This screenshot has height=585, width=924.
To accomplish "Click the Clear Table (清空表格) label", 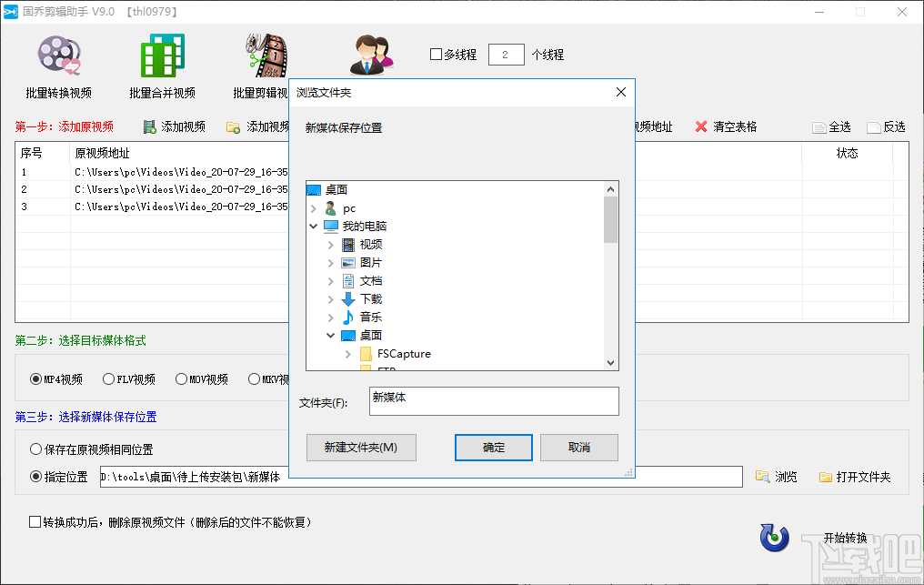I will (735, 126).
